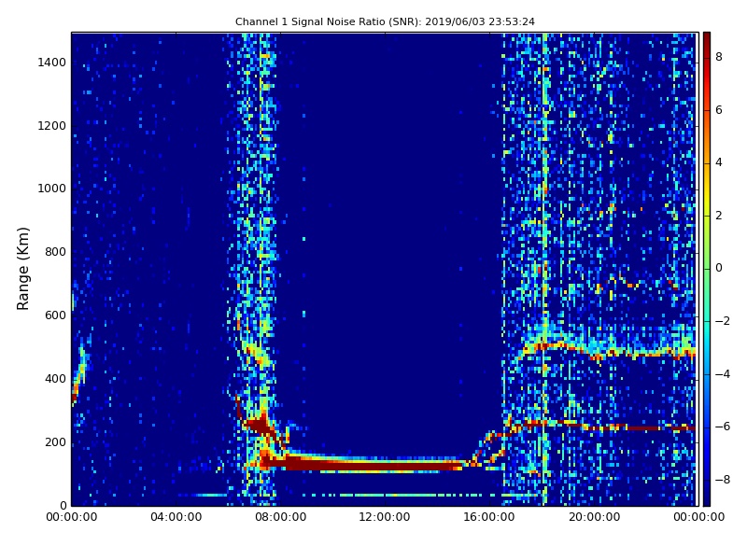Click the 400 y-axis tick label

[x=55, y=379]
